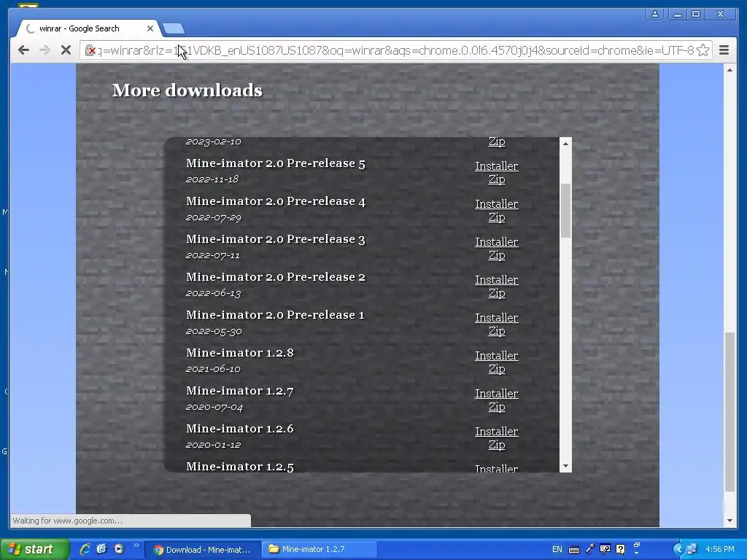The image size is (747, 560).
Task: Open the Windows Start menu
Action: tap(34, 549)
